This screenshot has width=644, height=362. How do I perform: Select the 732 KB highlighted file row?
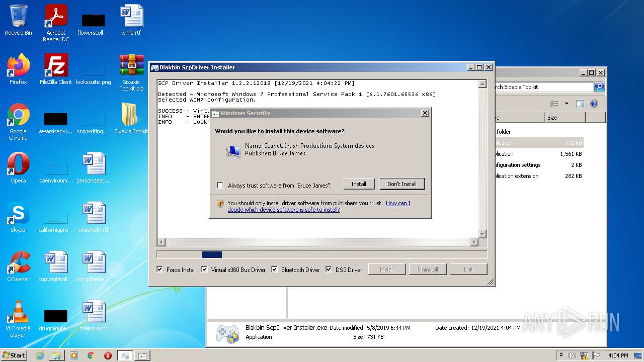pos(539,143)
